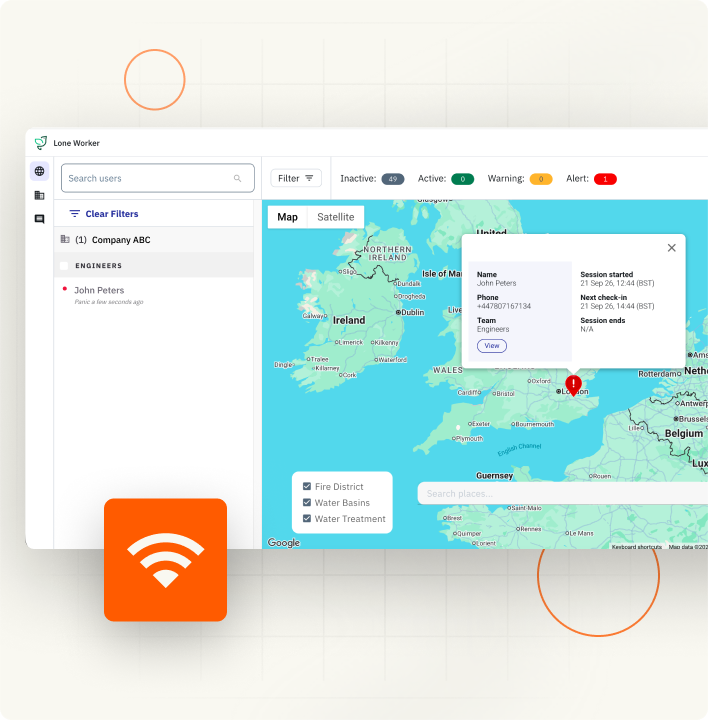Click the Inactive count badge 49
This screenshot has height=720, width=708.
[393, 179]
